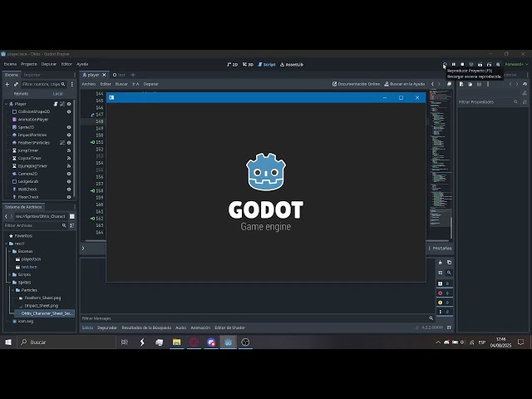The width and height of the screenshot is (532, 399).
Task: Add a new scene tab
Action: [133, 75]
